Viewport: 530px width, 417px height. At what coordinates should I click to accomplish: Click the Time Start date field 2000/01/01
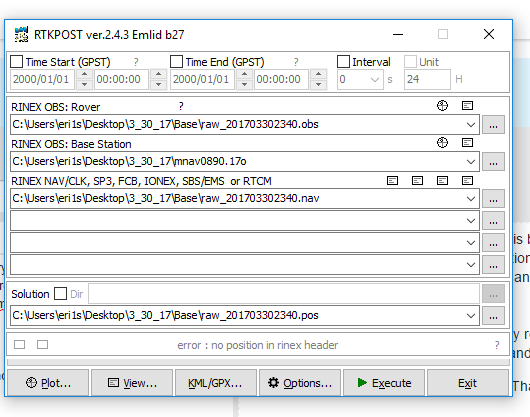(x=43, y=79)
